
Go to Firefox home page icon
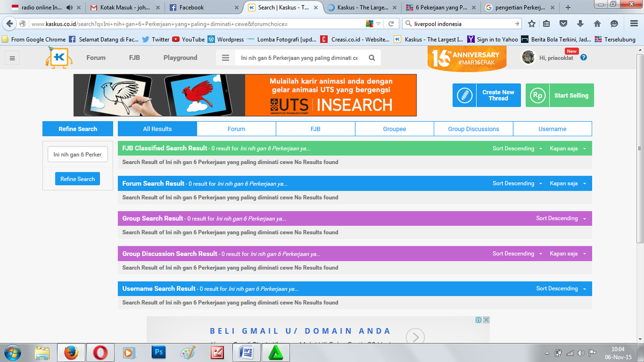597,24
